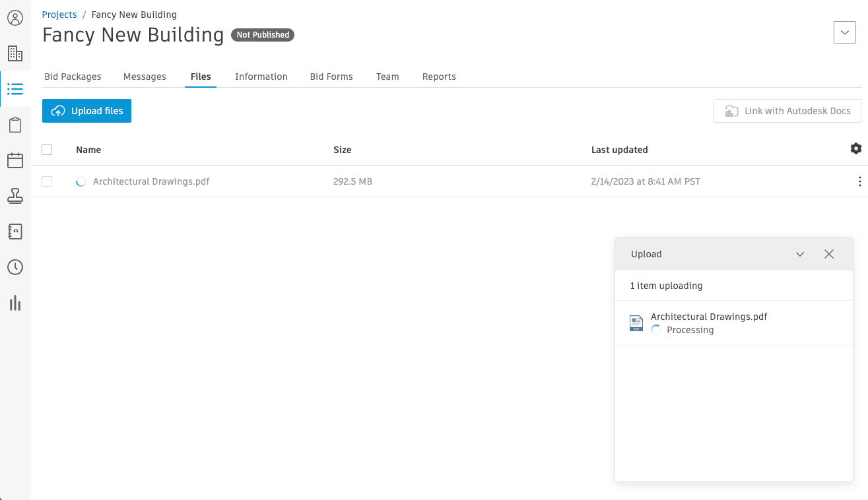This screenshot has height=500, width=868.
Task: Open the clock history icon in sidebar
Action: [15, 267]
